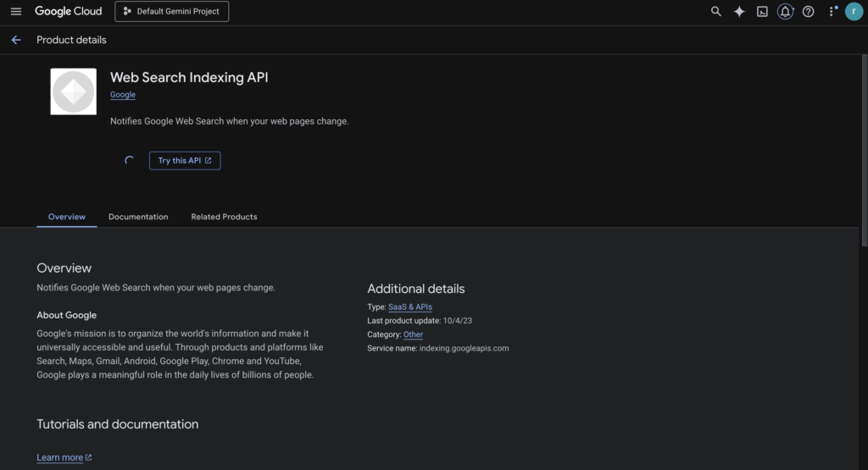This screenshot has height=470, width=868.
Task: Open the search magnifier in top bar
Action: pyautogui.click(x=716, y=12)
